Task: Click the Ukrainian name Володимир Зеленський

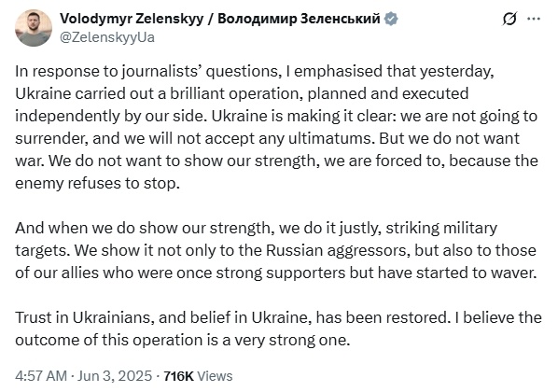Action: [299, 19]
